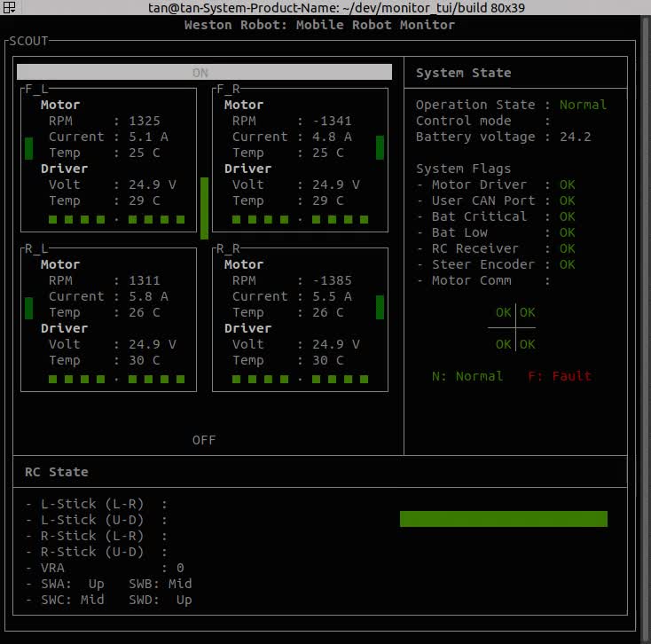The width and height of the screenshot is (651, 644).
Task: Click the R_L motor temp 26 C
Action: 144,312
